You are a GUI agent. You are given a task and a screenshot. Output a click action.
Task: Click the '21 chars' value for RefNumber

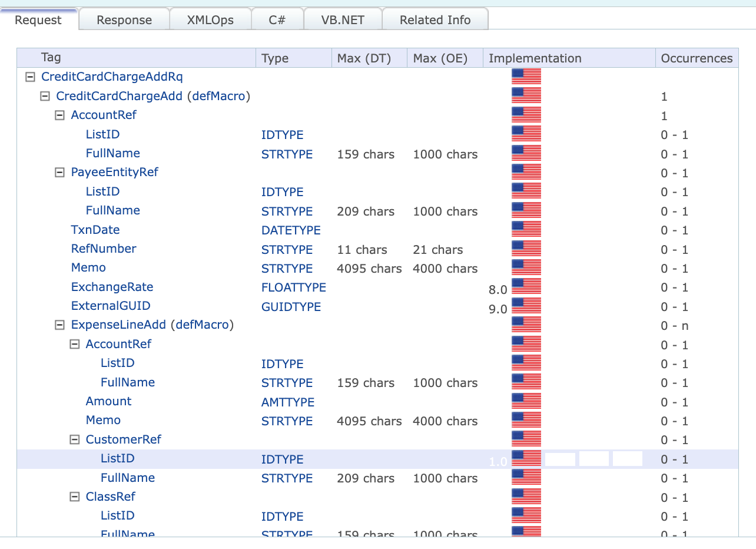coord(438,250)
